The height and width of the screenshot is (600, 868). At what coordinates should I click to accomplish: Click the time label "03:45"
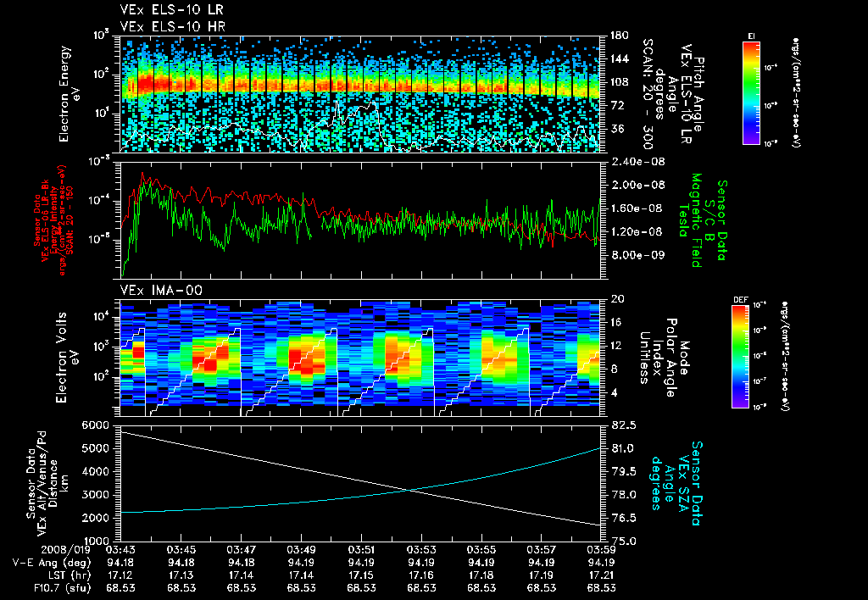pos(181,550)
